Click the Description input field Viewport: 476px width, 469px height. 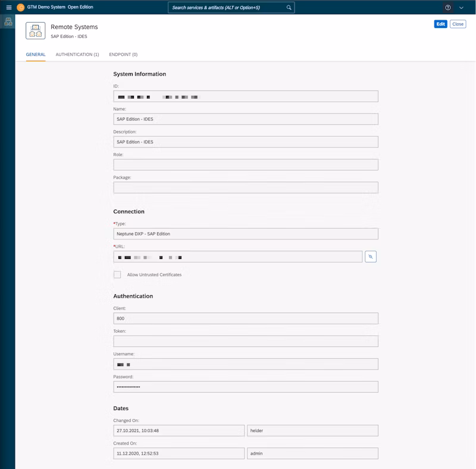246,142
